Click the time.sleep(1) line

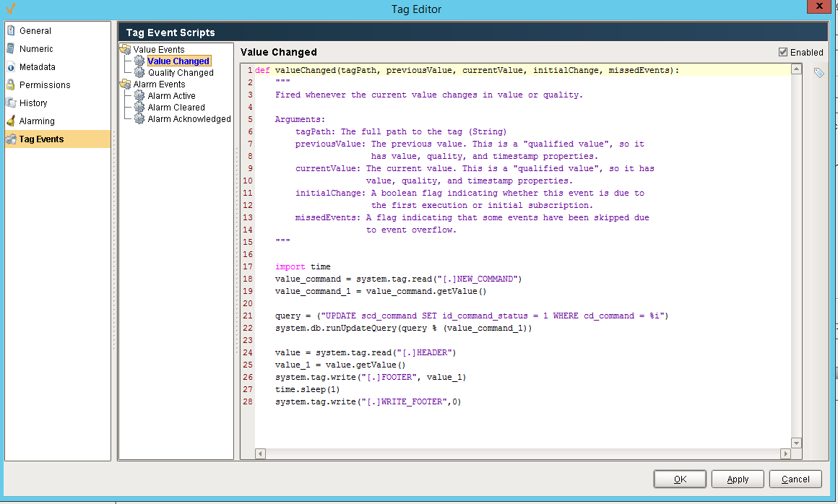point(307,389)
